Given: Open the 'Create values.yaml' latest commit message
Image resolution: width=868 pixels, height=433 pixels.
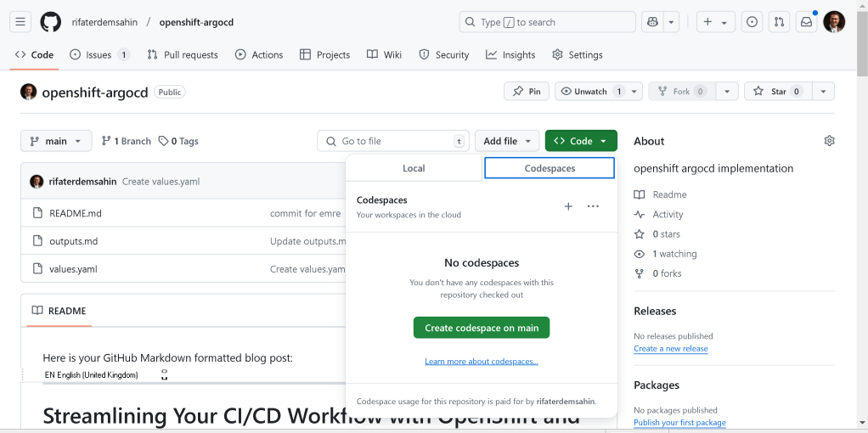Looking at the screenshot, I should point(161,182).
